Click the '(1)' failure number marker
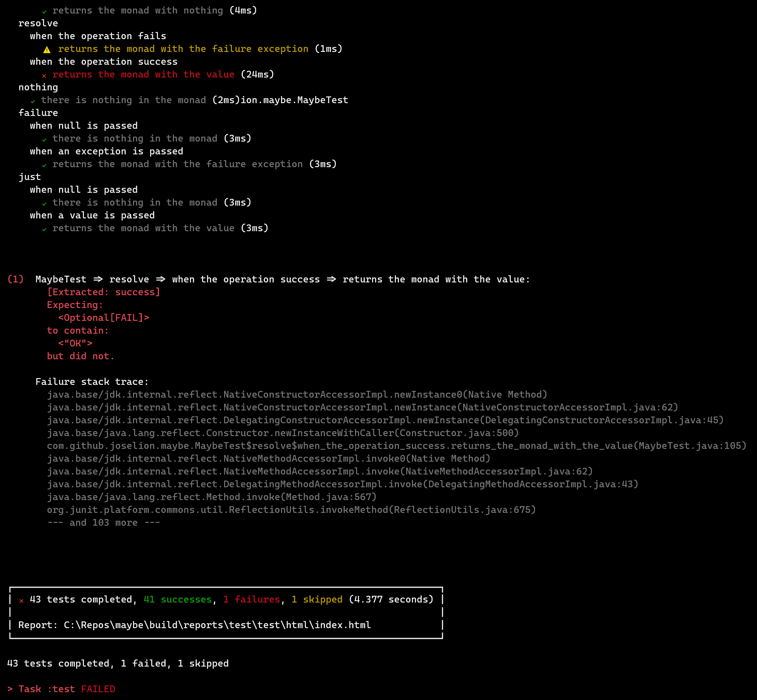Viewport: 757px width, 700px height. coord(16,279)
